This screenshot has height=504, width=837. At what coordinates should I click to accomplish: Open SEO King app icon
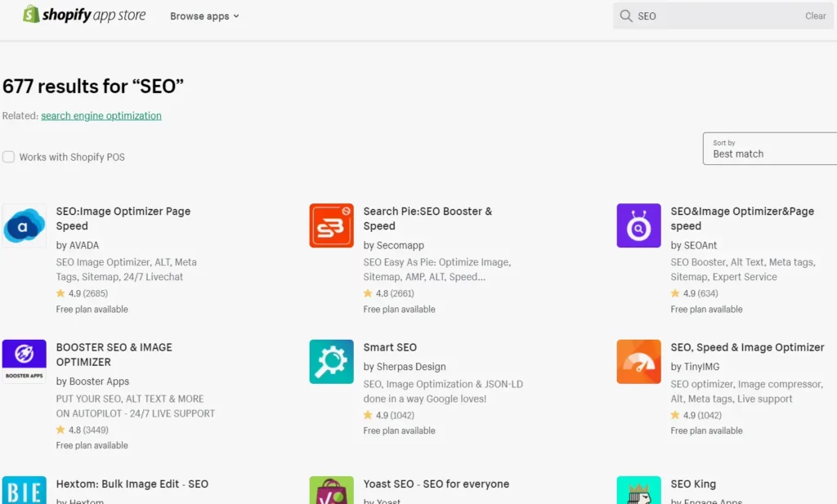[638, 490]
